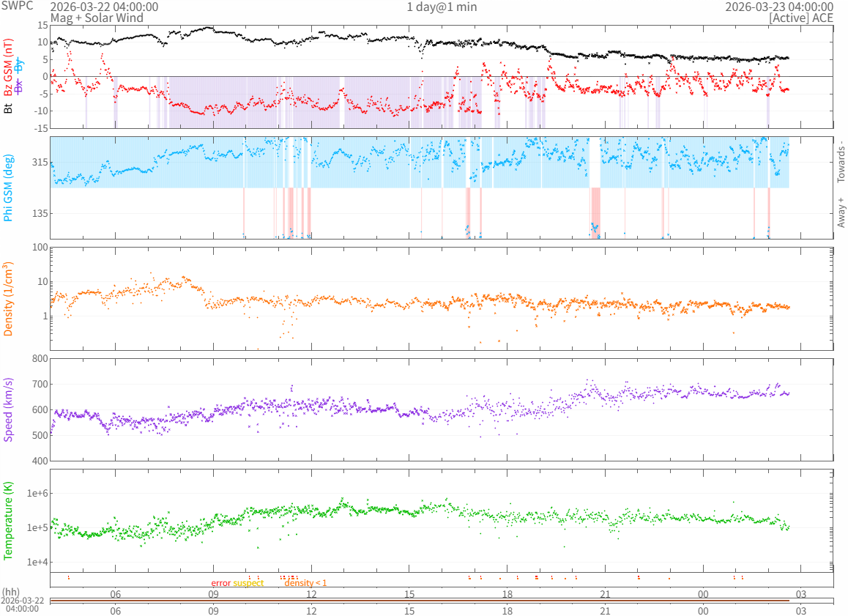
Task: Click the end time 2026-03-23 04:00:00
Action: pos(778,7)
